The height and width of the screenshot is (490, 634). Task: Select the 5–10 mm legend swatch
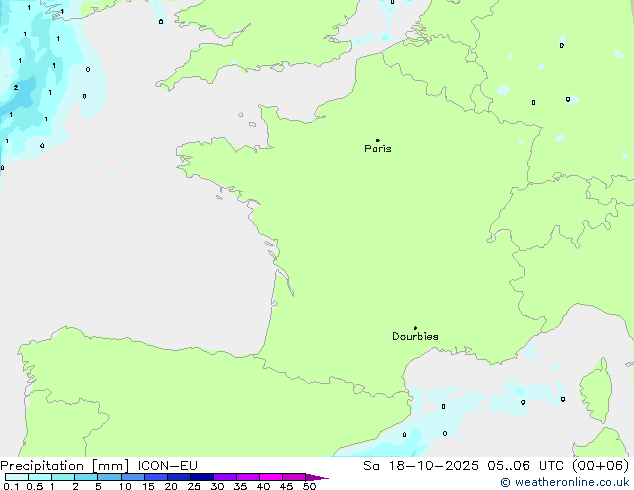click(109, 477)
